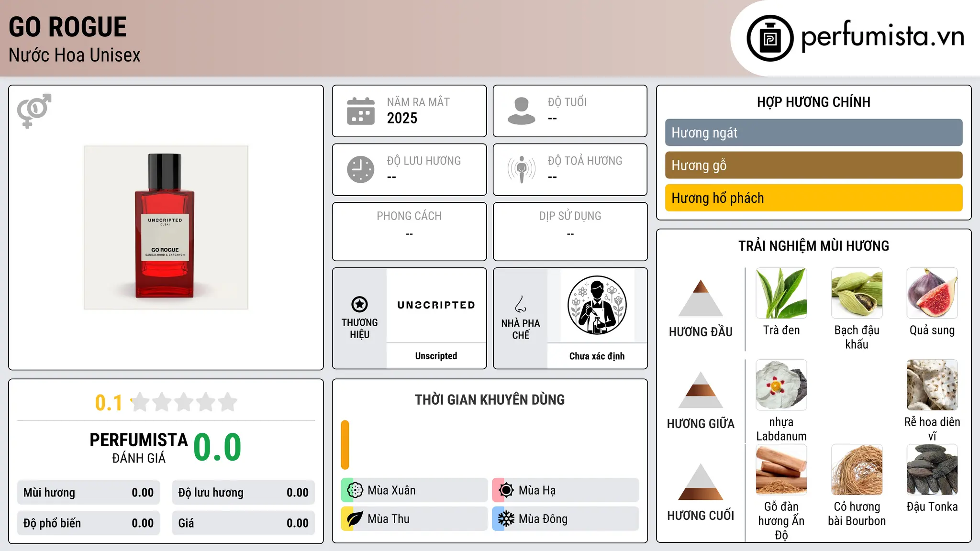Click the star badge icon above Thương Hiệu
This screenshot has width=980, height=551.
tap(359, 304)
